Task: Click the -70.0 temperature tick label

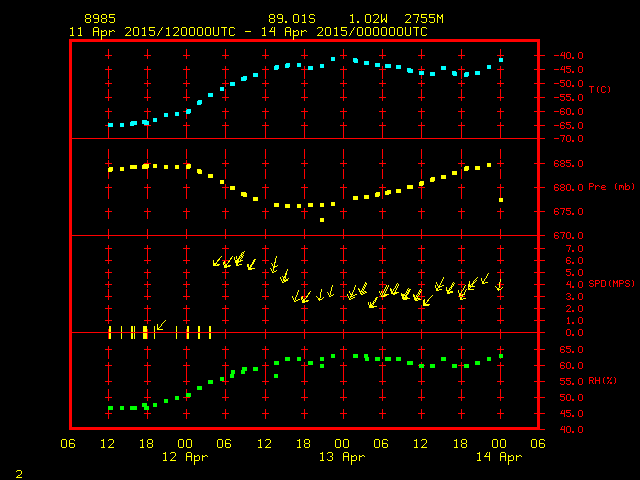Action: (x=557, y=139)
